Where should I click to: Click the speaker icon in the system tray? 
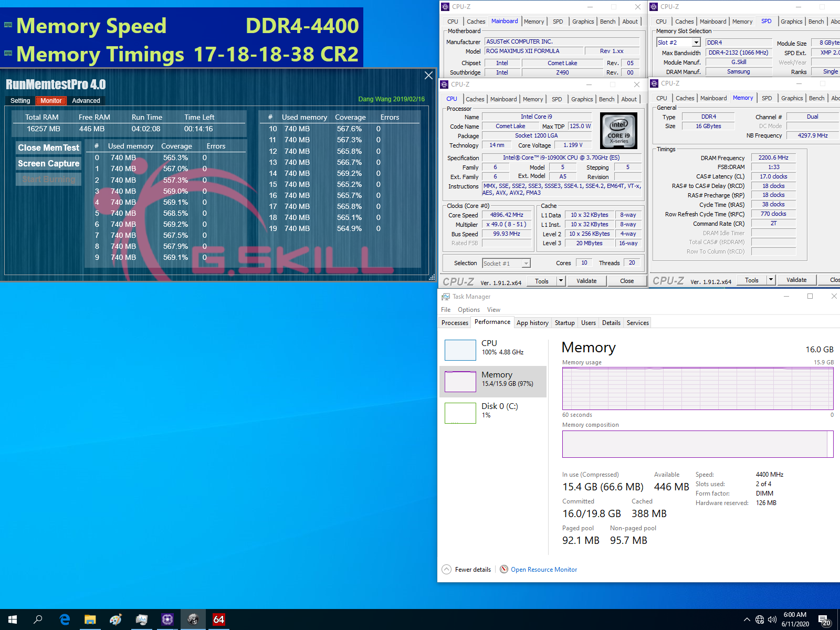pyautogui.click(x=772, y=619)
